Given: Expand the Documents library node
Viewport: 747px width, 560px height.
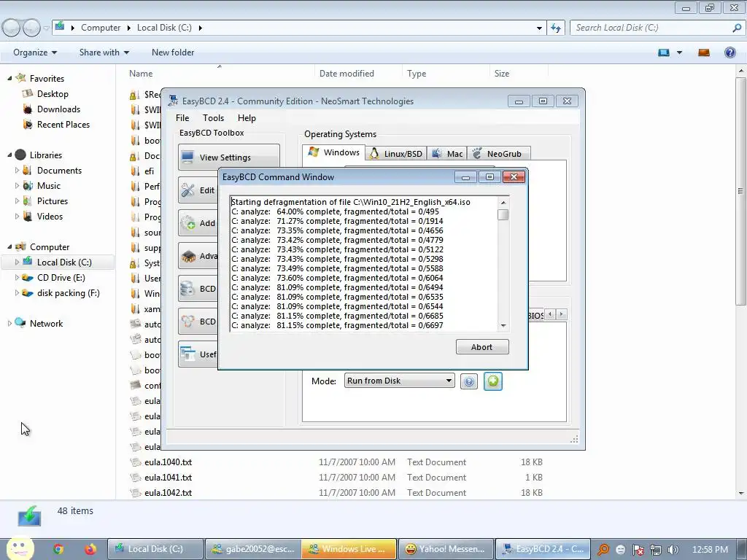Looking at the screenshot, I should pos(18,170).
